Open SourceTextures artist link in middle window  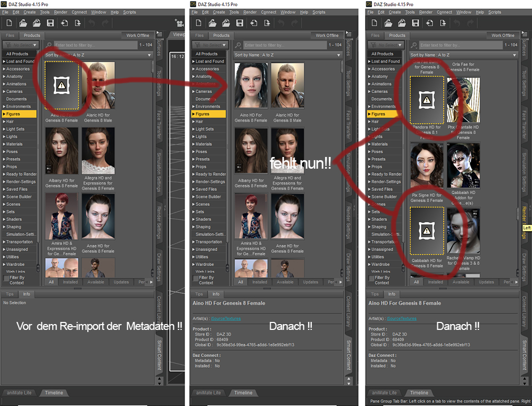click(226, 318)
